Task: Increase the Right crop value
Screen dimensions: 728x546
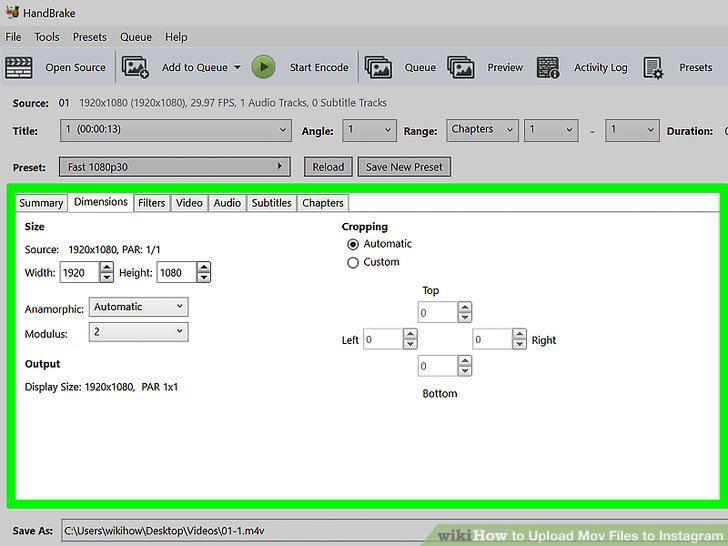Action: [x=519, y=334]
